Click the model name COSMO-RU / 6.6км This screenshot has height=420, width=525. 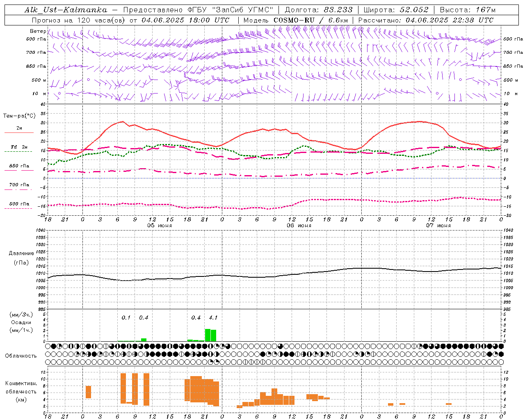coord(310,20)
